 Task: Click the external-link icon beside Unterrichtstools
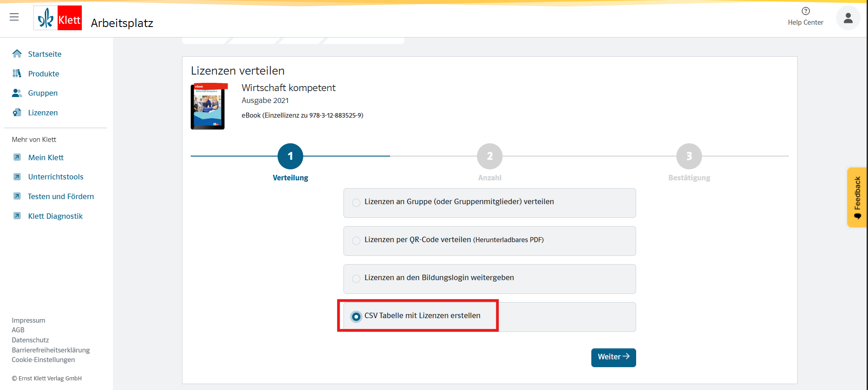click(17, 177)
